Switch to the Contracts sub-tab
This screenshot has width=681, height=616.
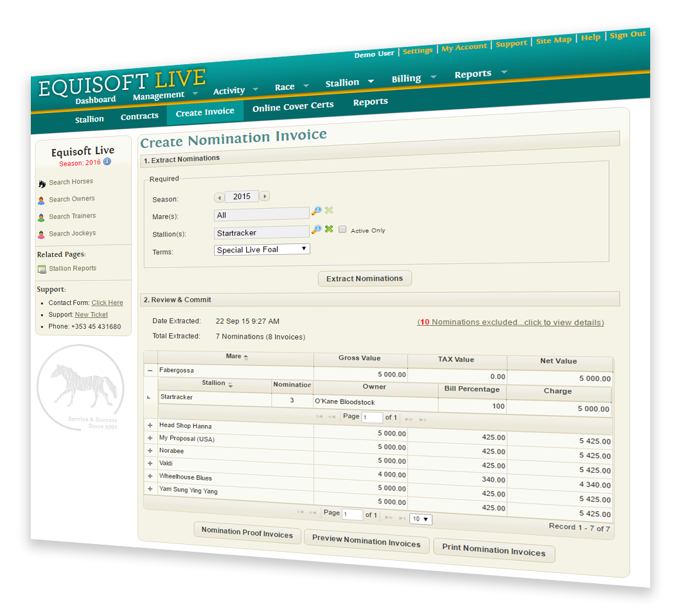coord(139,116)
